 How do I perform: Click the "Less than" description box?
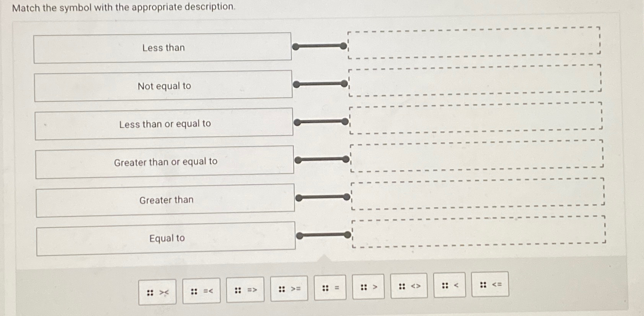[163, 48]
